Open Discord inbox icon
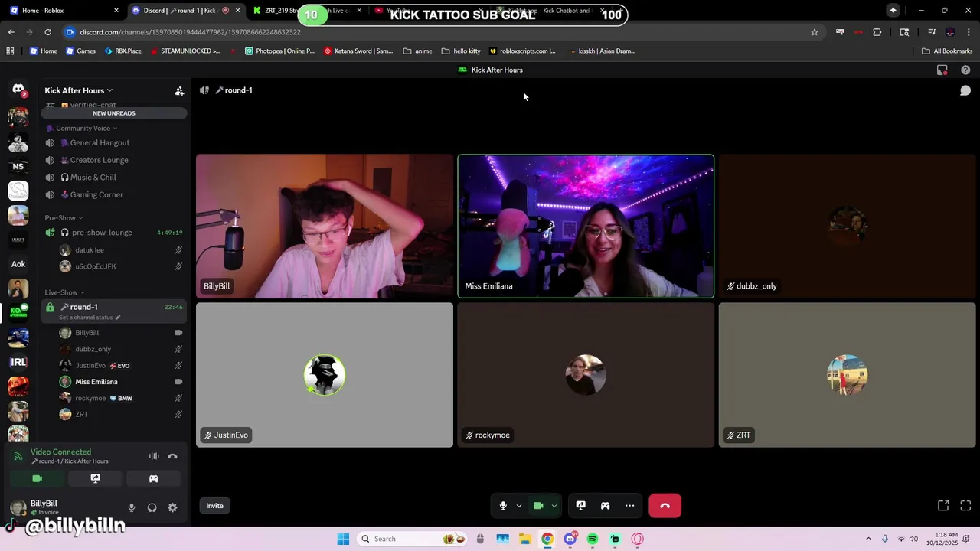Viewport: 980px width, 551px height. pos(942,70)
